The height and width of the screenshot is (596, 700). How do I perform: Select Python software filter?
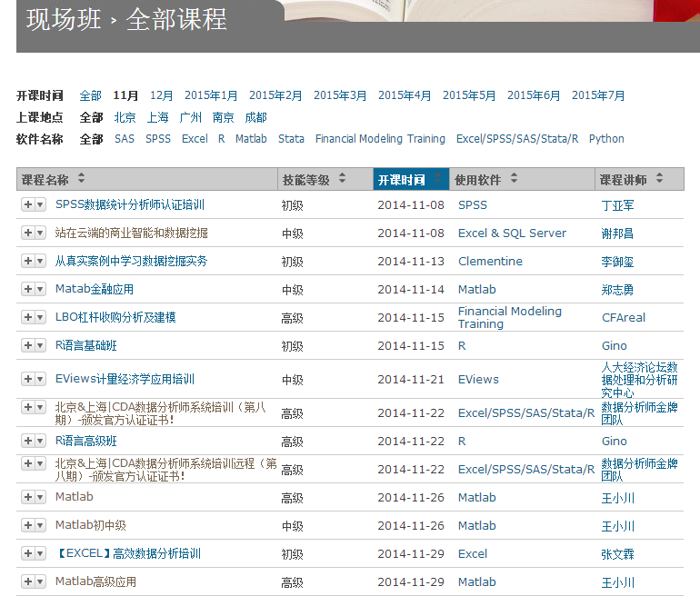(606, 139)
